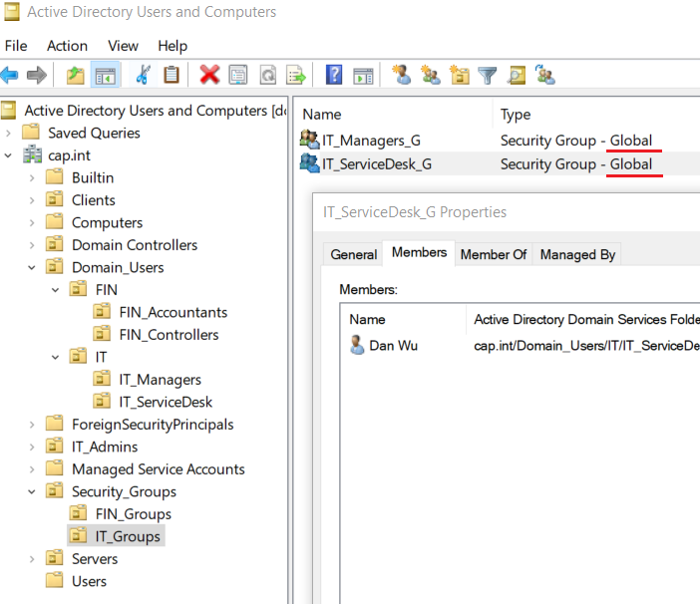Open Help via the question mark icon

[x=334, y=75]
